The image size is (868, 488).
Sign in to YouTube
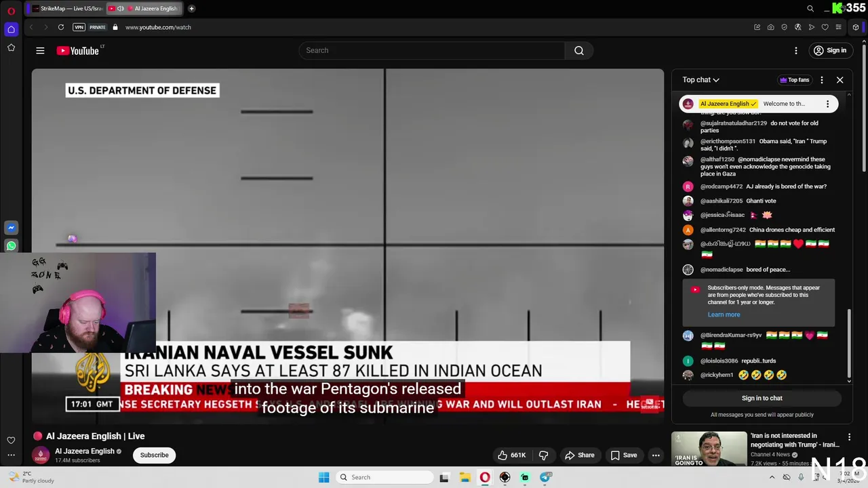(830, 50)
